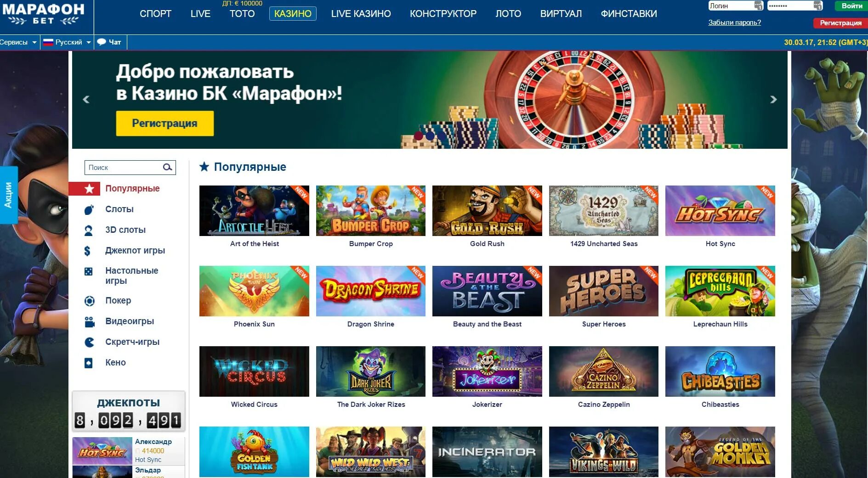Open the Кено card icon
Viewport: 868px width, 478px height.
click(x=88, y=363)
